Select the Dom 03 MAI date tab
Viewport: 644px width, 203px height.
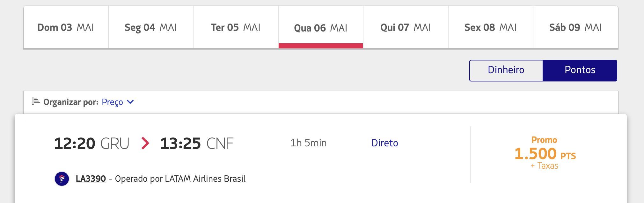click(66, 27)
